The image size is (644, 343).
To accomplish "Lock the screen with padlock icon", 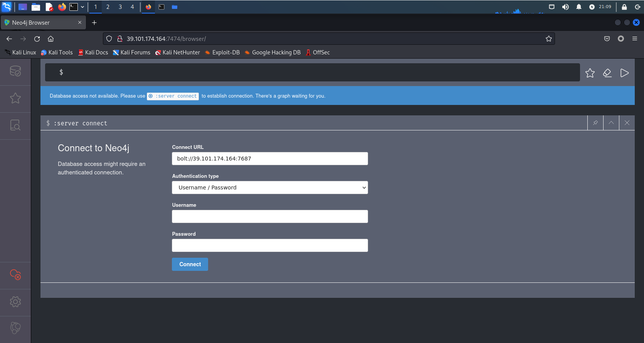I will click(624, 7).
